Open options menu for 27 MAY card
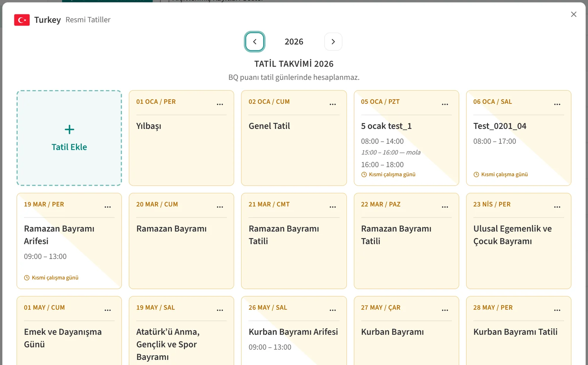This screenshot has height=365, width=588. 445,310
